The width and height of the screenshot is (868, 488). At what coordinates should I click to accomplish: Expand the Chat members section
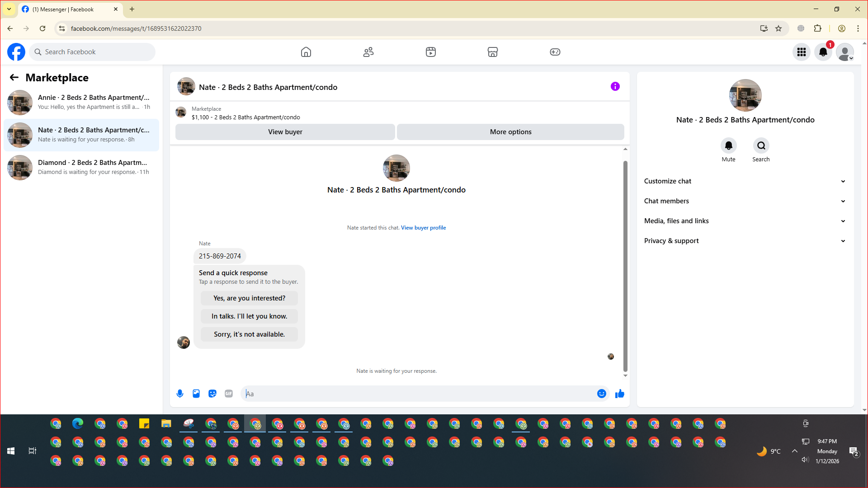click(x=745, y=201)
